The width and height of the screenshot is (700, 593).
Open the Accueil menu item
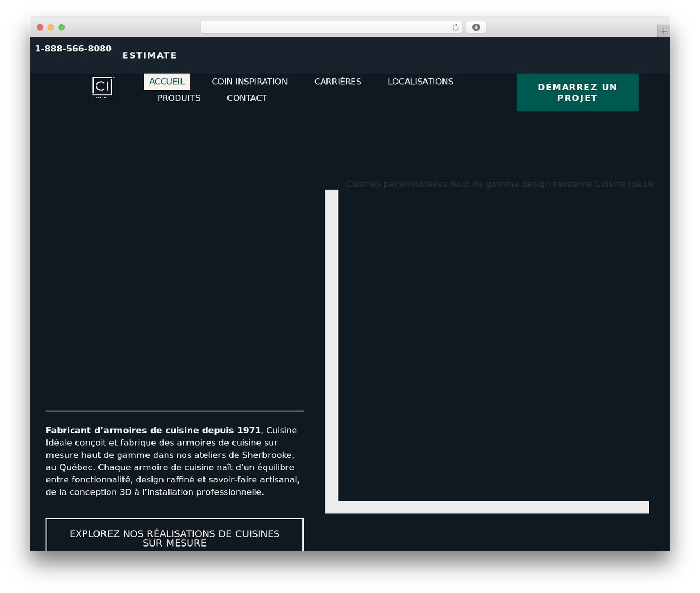tap(167, 82)
